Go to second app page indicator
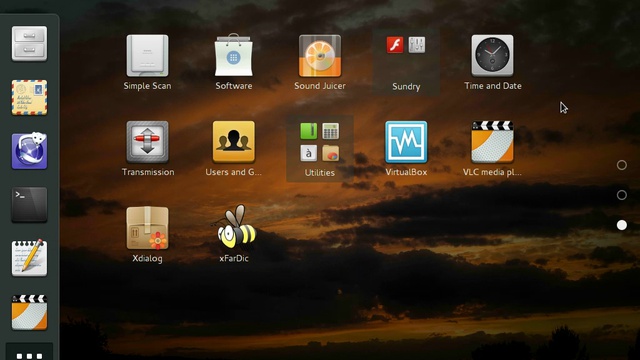The image size is (640, 360). [x=622, y=195]
